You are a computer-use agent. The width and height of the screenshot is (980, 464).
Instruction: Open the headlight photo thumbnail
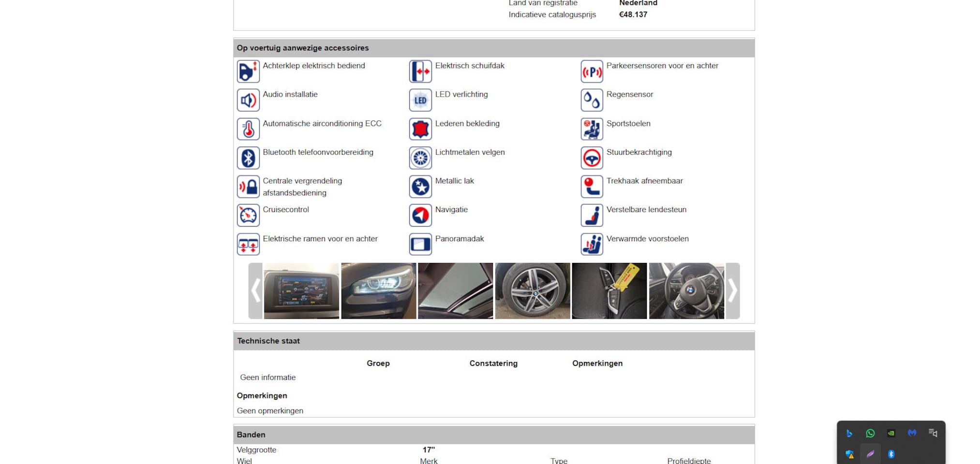(x=378, y=291)
